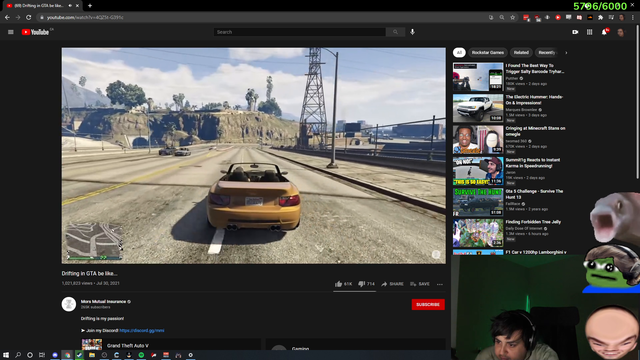640x360 pixels.
Task: Click the video title 'Drifting in GTA be like...'
Action: coord(89,273)
